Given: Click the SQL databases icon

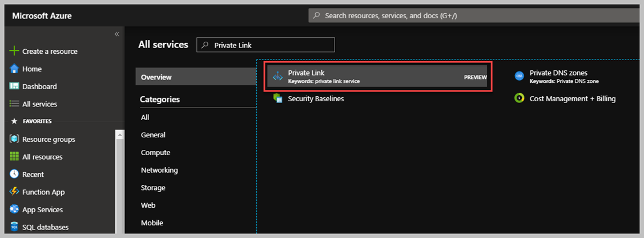Looking at the screenshot, I should click(14, 227).
